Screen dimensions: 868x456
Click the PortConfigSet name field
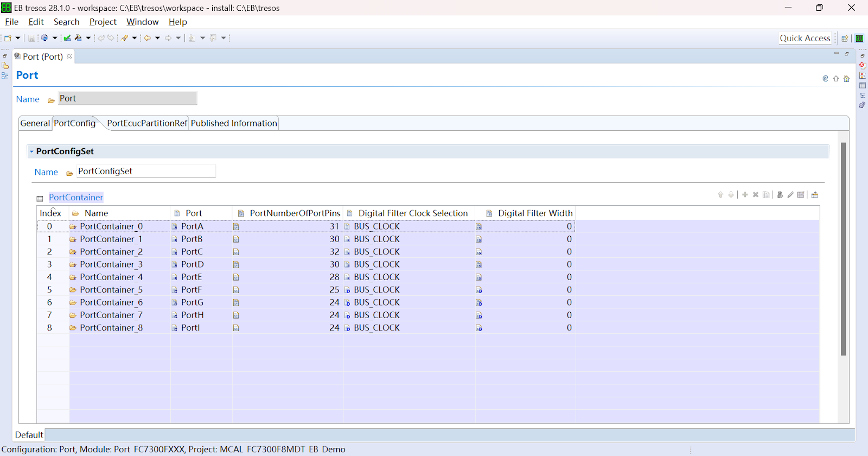click(146, 171)
